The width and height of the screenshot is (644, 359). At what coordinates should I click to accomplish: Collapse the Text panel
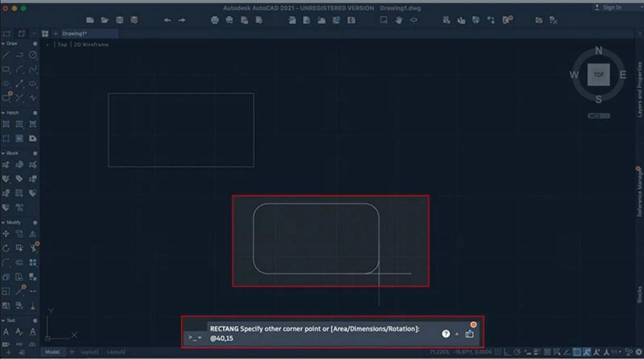click(3, 320)
